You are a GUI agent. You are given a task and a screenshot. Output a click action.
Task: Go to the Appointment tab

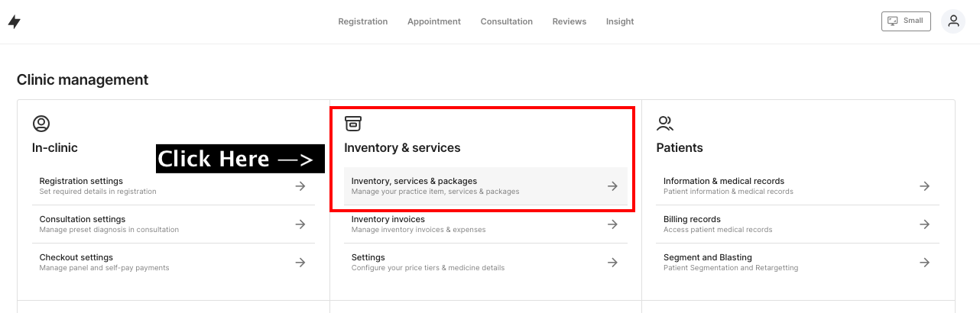point(434,21)
